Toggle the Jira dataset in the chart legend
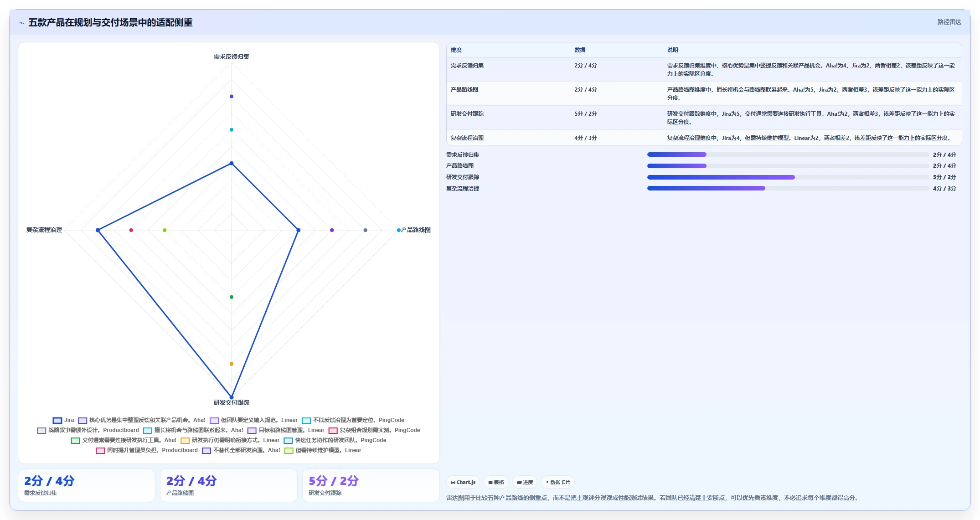The height and width of the screenshot is (520, 980). click(63, 420)
